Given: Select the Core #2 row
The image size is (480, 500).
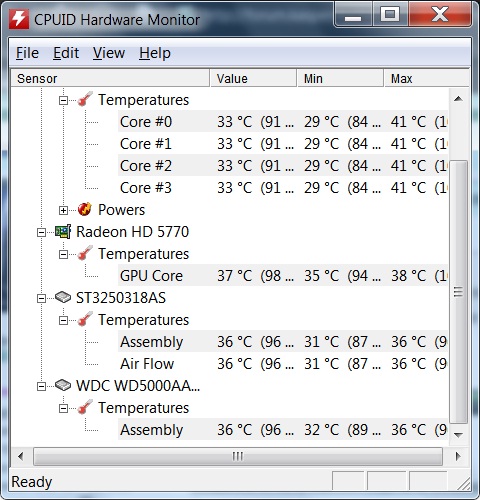Looking at the screenshot, I should coord(283,165).
